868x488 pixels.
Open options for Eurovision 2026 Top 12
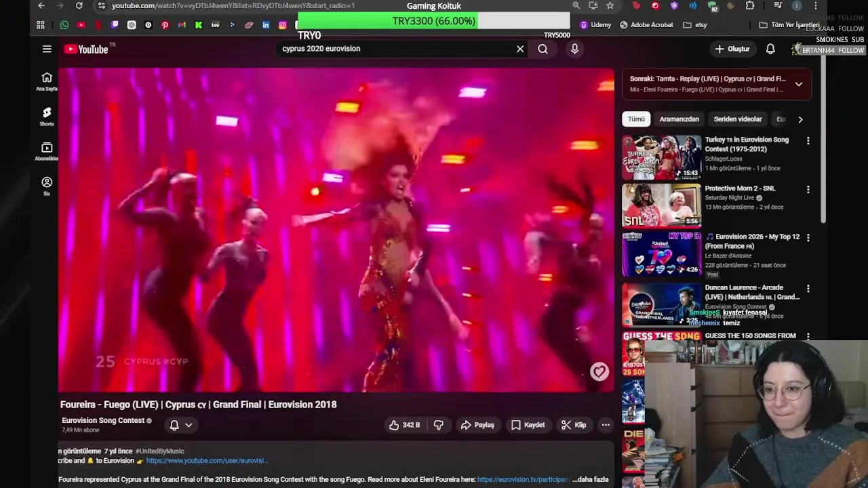808,238
